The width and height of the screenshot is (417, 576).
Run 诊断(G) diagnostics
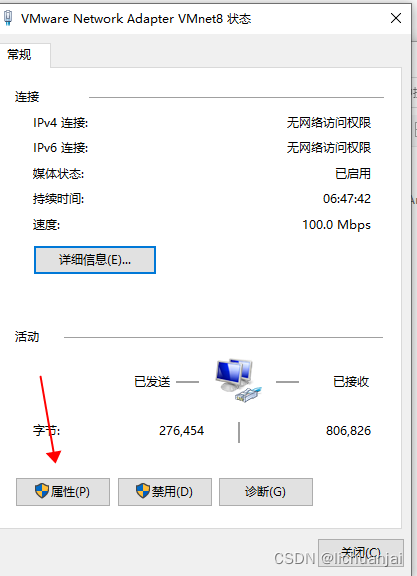point(266,492)
